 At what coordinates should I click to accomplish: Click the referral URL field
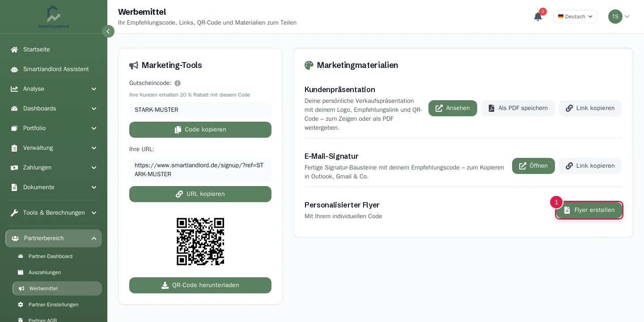click(200, 170)
